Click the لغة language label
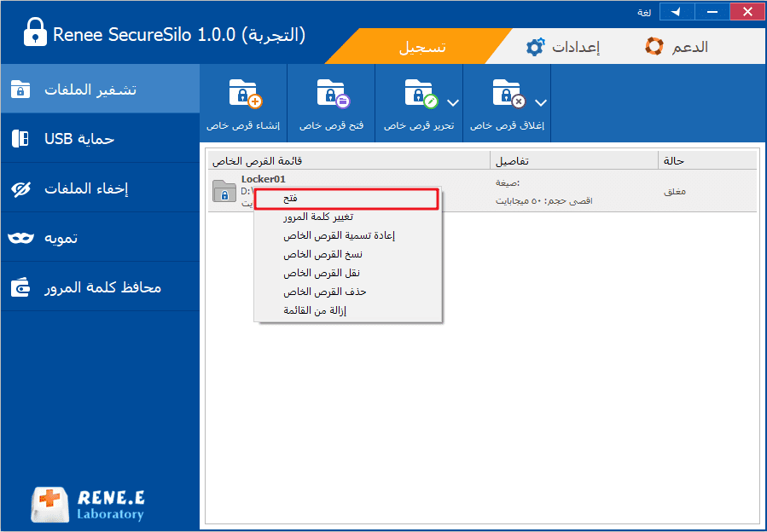 click(644, 12)
